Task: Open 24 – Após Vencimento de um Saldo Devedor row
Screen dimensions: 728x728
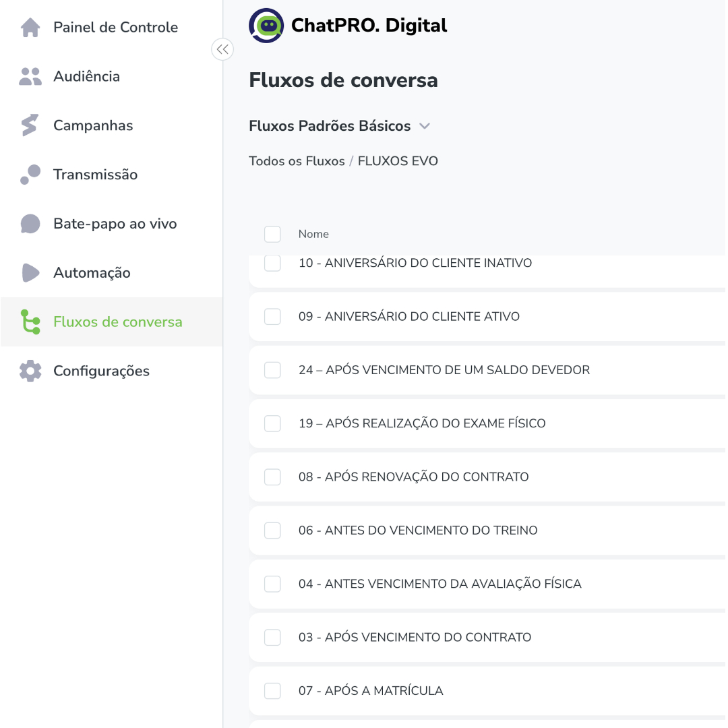Action: [x=487, y=370]
